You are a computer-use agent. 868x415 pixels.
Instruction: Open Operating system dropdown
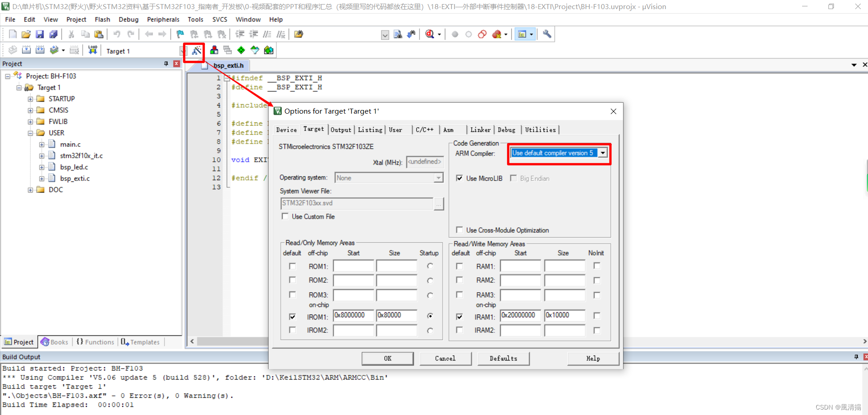438,178
